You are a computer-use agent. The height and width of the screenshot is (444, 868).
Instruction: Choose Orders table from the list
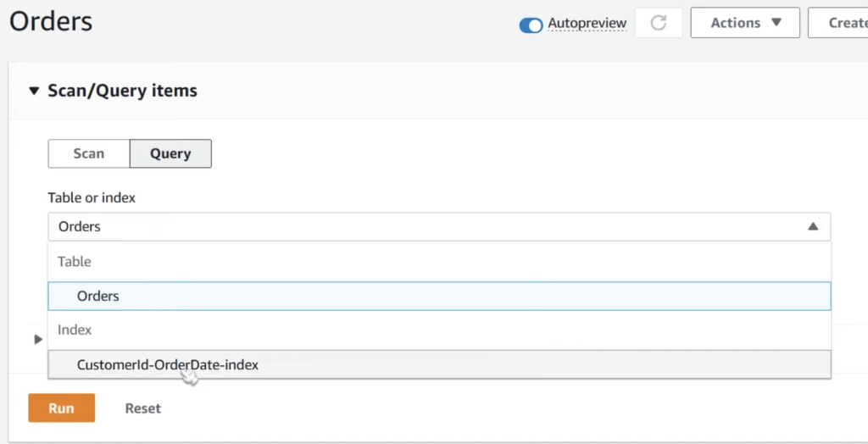pos(439,297)
